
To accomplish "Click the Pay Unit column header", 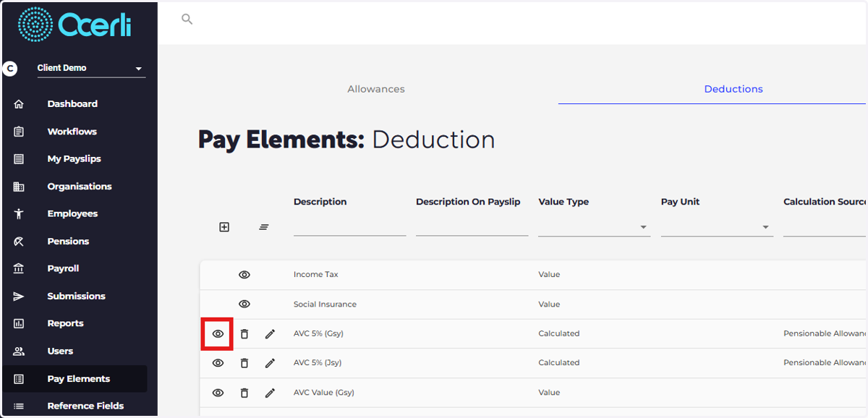I will pos(680,202).
